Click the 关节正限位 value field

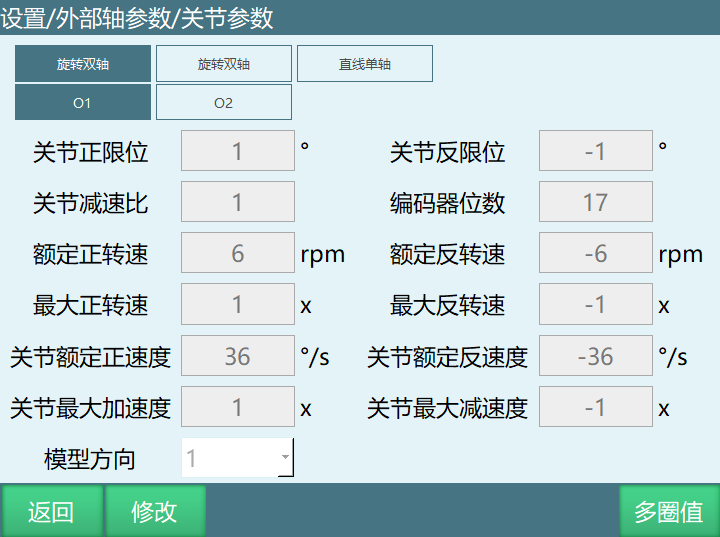point(237,151)
